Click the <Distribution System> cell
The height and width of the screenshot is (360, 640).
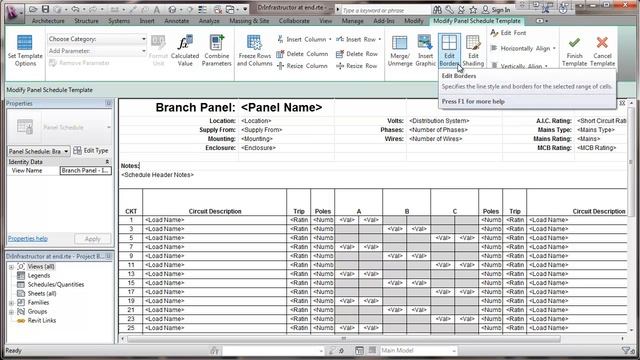pyautogui.click(x=439, y=121)
